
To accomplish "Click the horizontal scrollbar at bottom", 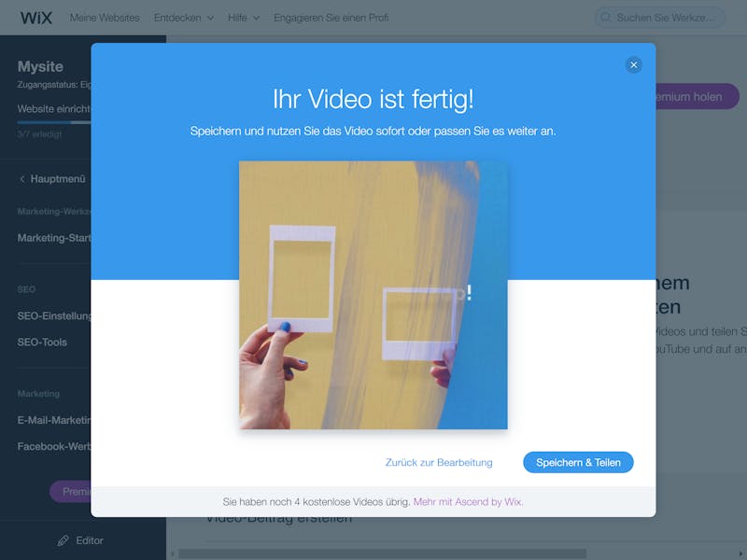I will [x=382, y=553].
